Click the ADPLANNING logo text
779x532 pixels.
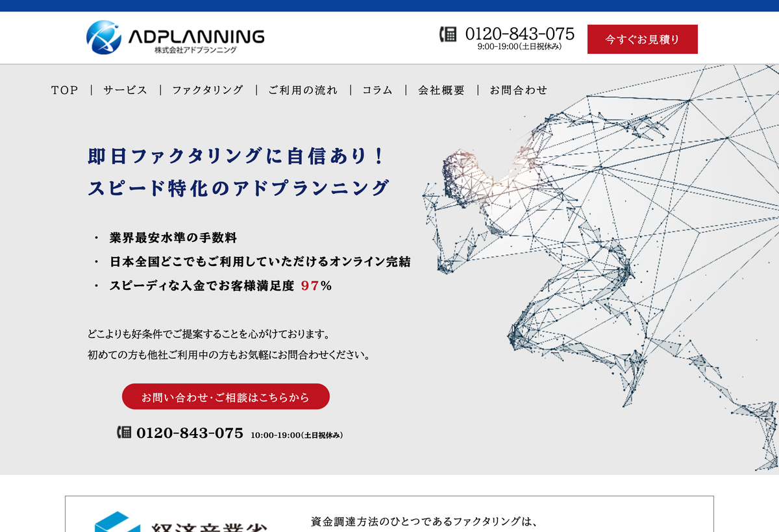(196, 36)
